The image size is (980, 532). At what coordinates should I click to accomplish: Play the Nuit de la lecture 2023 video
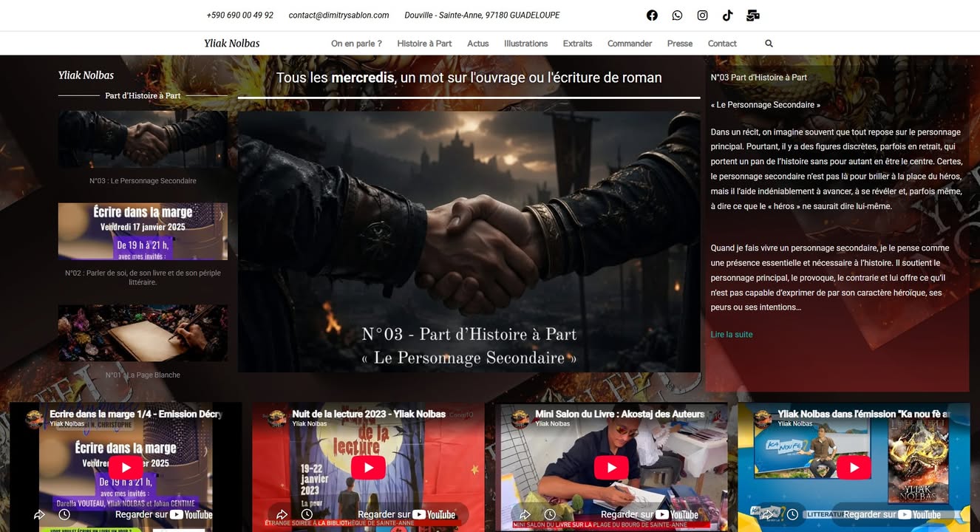tap(368, 468)
